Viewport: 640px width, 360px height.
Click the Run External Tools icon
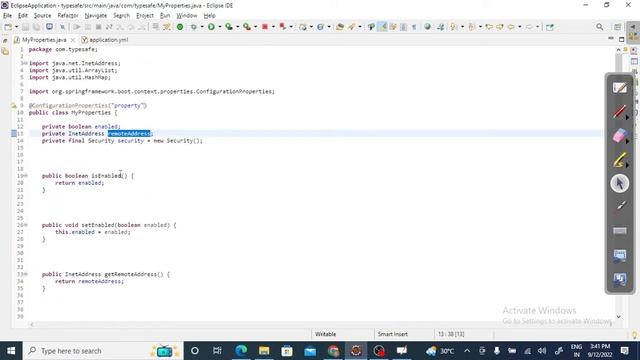[247, 27]
